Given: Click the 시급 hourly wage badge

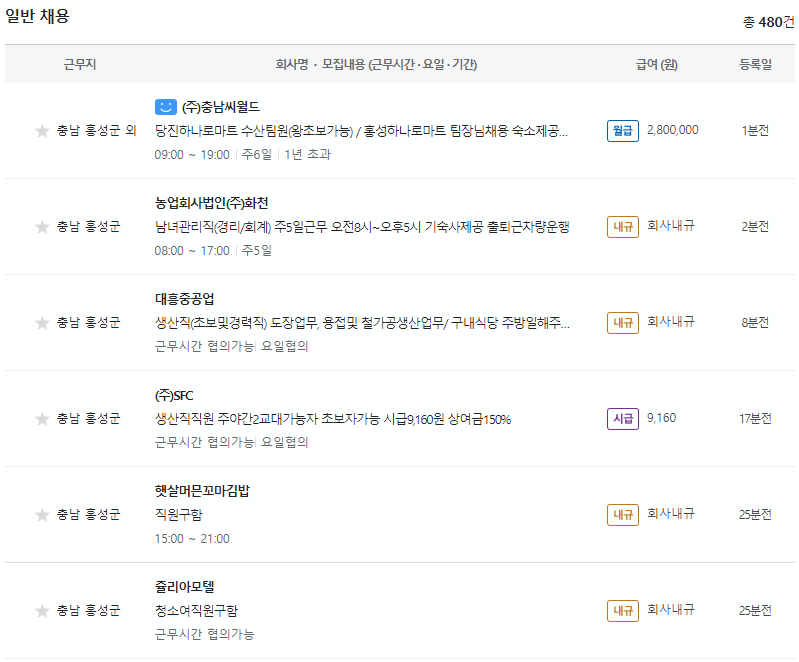Looking at the screenshot, I should [x=623, y=419].
